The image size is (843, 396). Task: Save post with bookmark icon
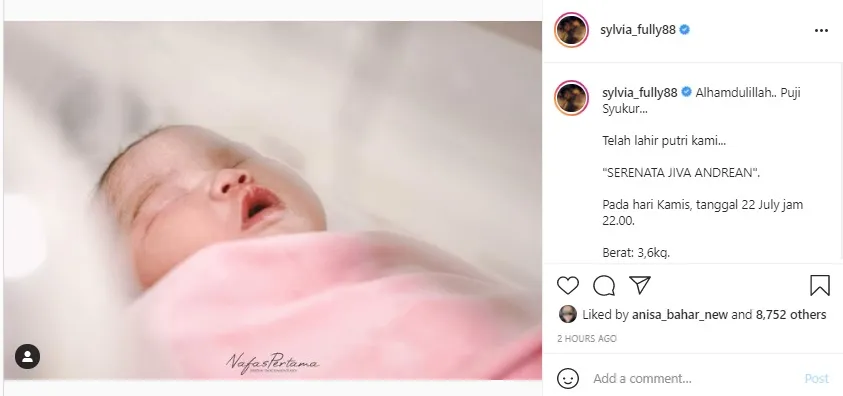click(820, 285)
